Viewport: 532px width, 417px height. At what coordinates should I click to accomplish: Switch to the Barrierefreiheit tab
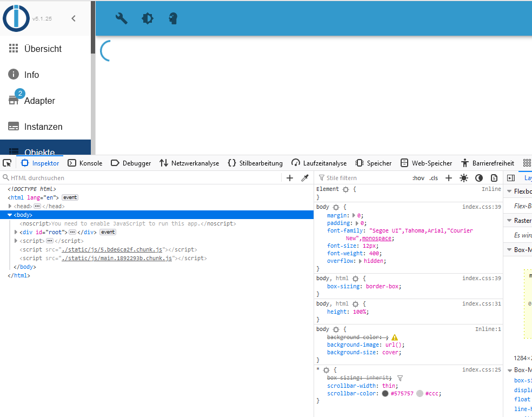point(488,163)
